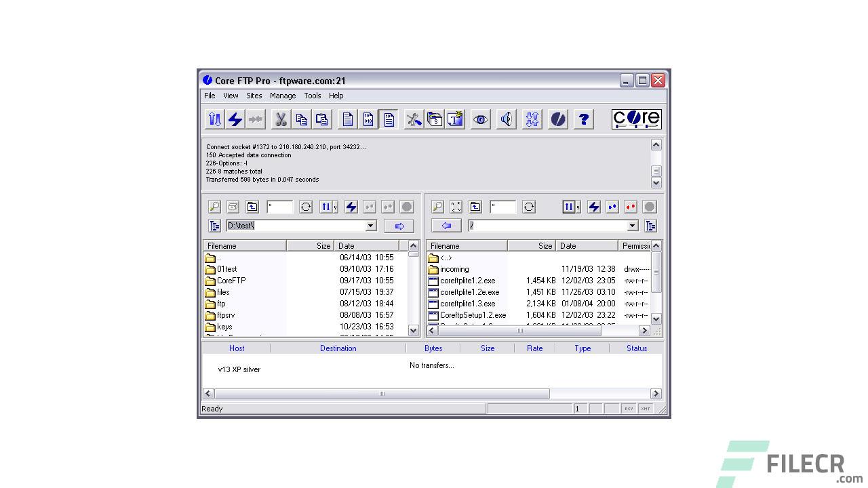Sort local files by Filename column
868x488 pixels.
[245, 246]
